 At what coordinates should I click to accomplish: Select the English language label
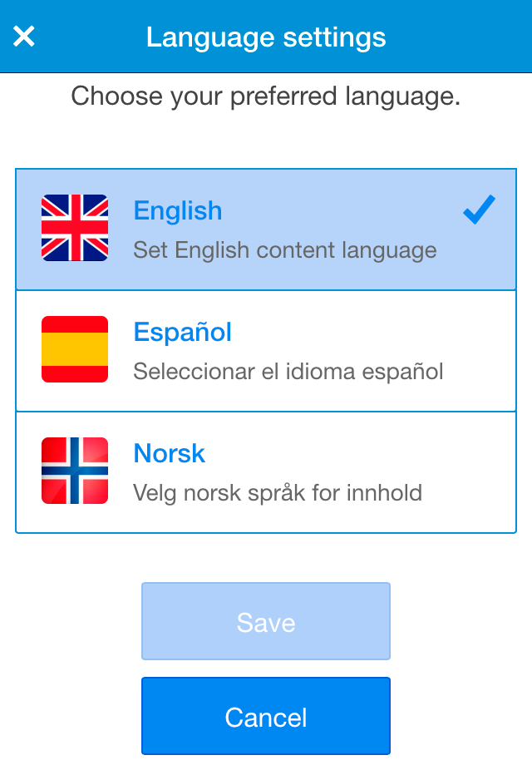(x=178, y=211)
